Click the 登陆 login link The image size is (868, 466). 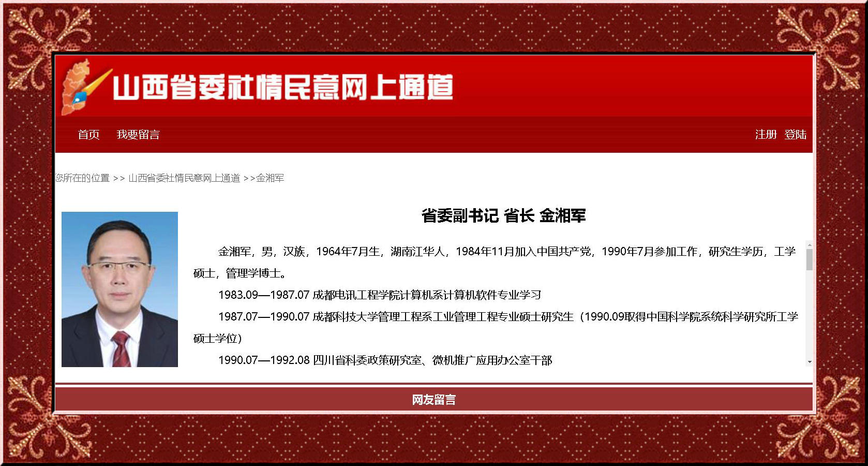pos(795,135)
